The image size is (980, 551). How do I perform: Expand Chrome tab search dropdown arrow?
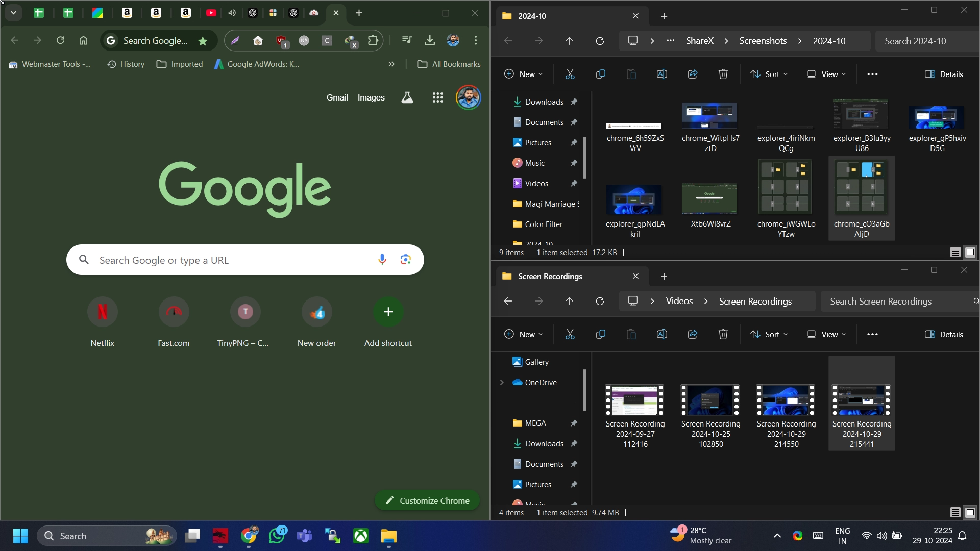tap(14, 13)
